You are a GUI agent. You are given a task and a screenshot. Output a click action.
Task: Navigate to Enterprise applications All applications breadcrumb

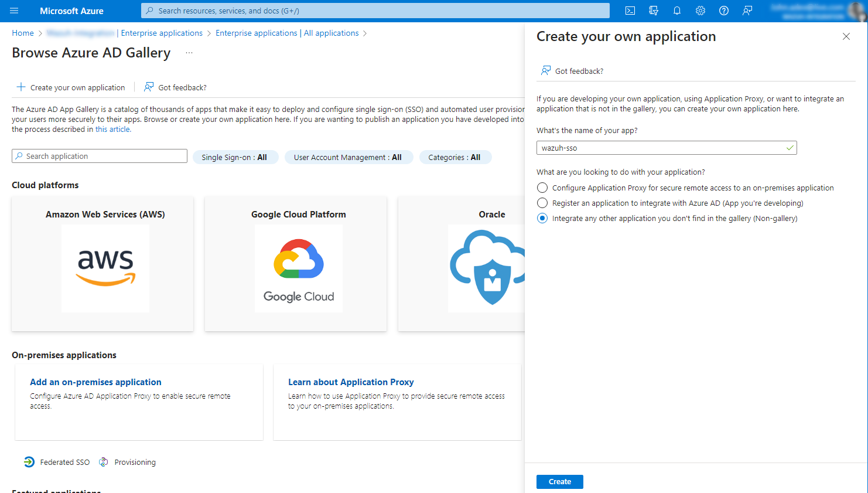click(x=287, y=33)
